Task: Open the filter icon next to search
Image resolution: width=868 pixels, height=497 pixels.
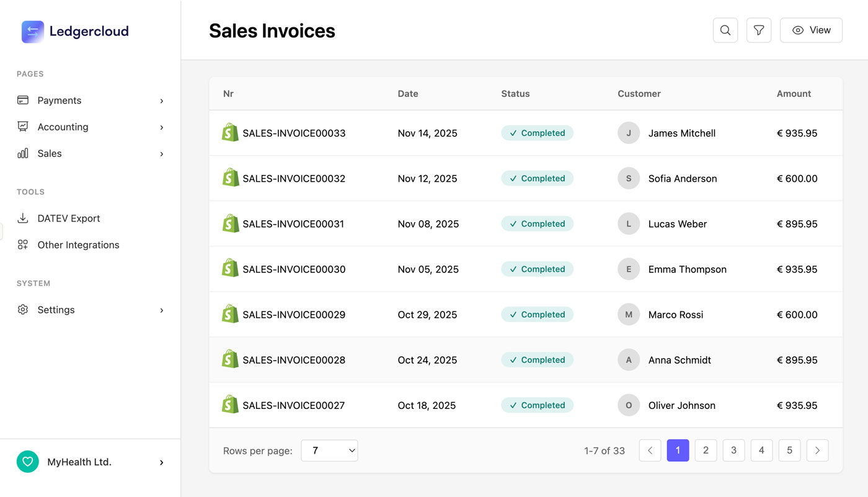Action: click(758, 30)
